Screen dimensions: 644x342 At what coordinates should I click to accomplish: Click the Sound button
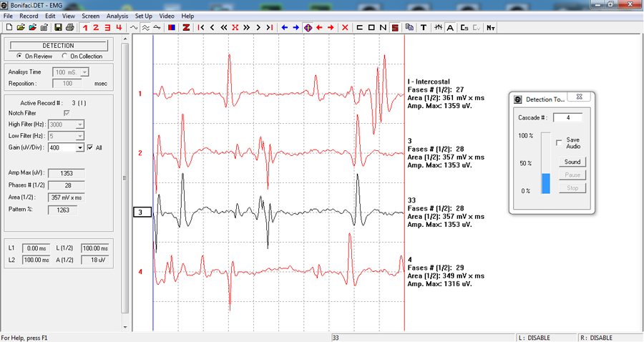coord(572,162)
